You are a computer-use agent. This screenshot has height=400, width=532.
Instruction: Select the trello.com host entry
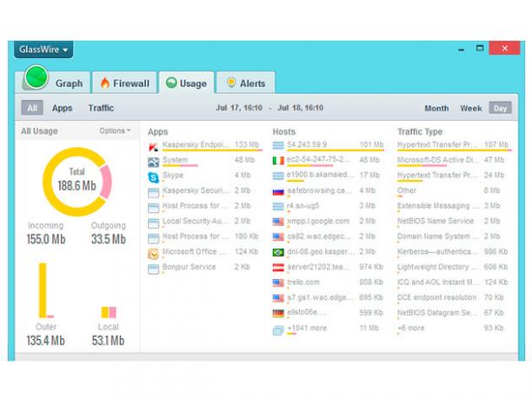coord(328,283)
